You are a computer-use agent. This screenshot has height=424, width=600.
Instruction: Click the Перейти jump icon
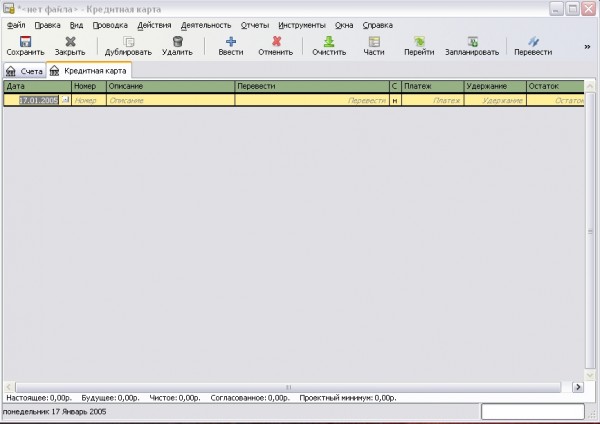[x=419, y=41]
